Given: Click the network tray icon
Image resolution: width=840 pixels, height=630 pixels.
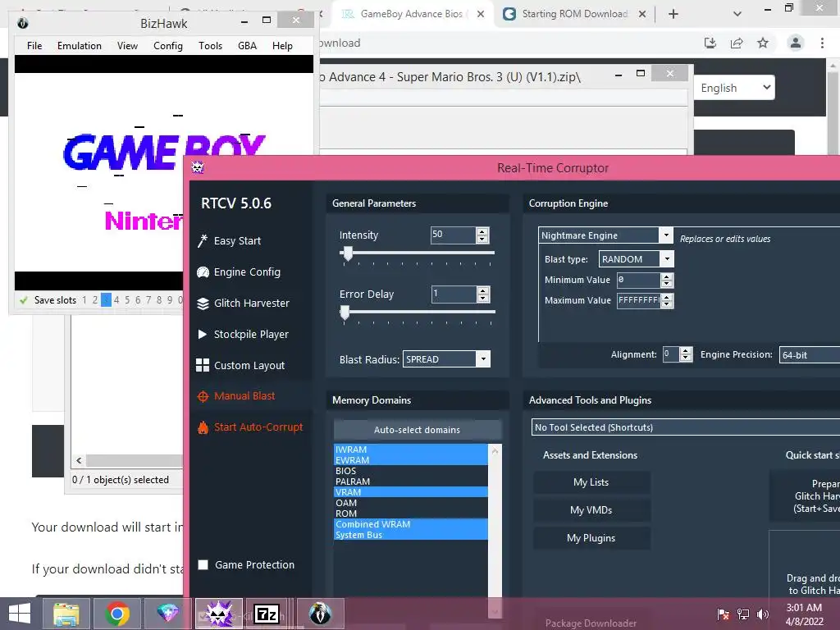Looking at the screenshot, I should 743,614.
